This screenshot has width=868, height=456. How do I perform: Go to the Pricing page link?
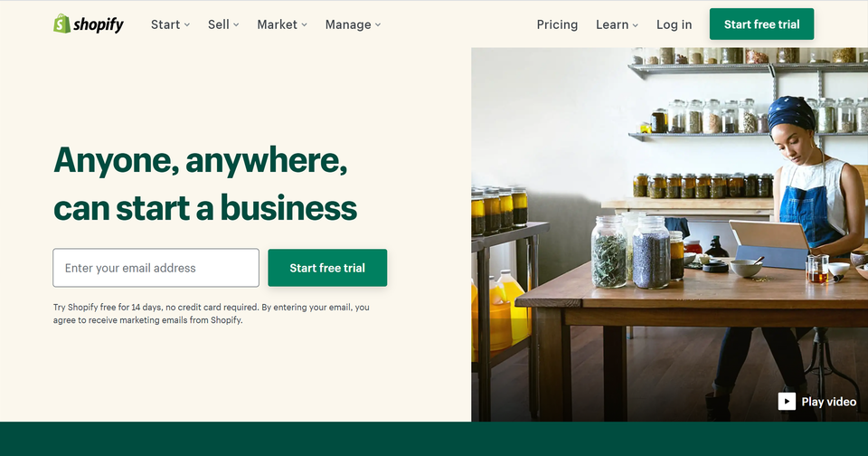coord(557,24)
